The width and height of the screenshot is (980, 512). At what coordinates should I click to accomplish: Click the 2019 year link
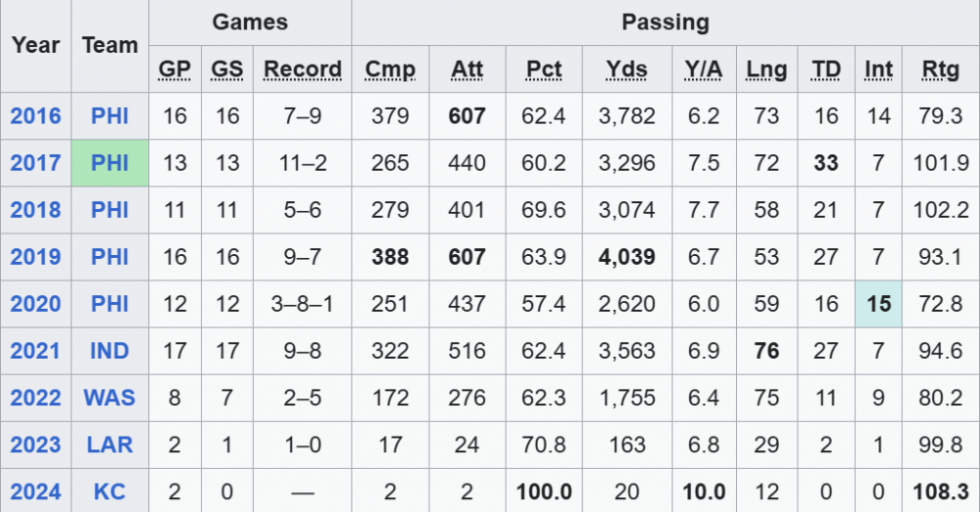click(x=35, y=257)
